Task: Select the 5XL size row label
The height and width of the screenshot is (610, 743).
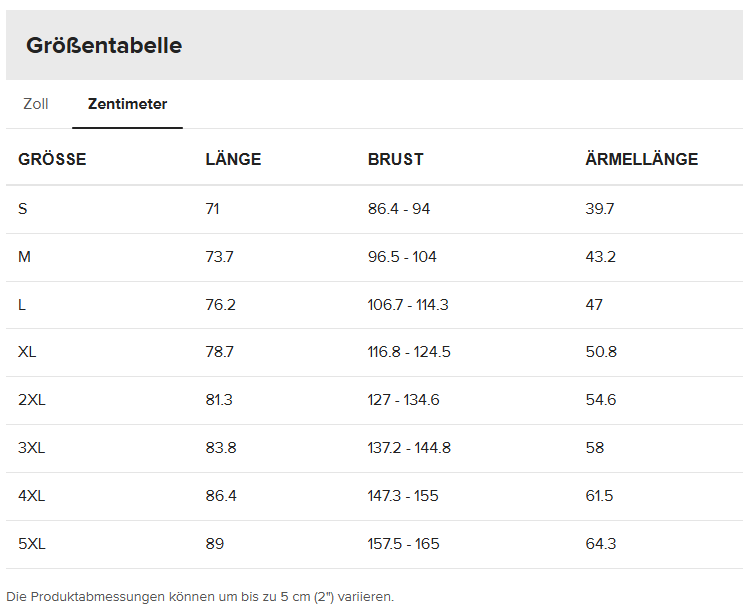Action: [x=32, y=544]
